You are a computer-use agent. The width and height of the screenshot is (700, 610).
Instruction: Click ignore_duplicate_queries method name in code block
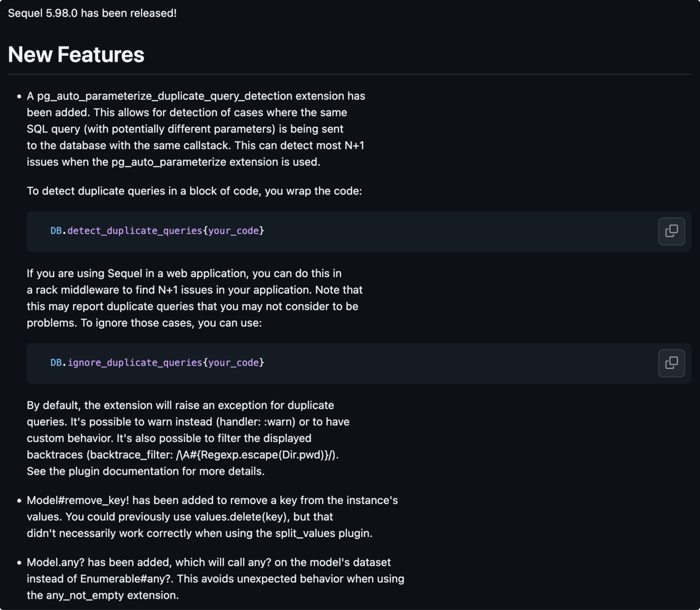(x=135, y=363)
